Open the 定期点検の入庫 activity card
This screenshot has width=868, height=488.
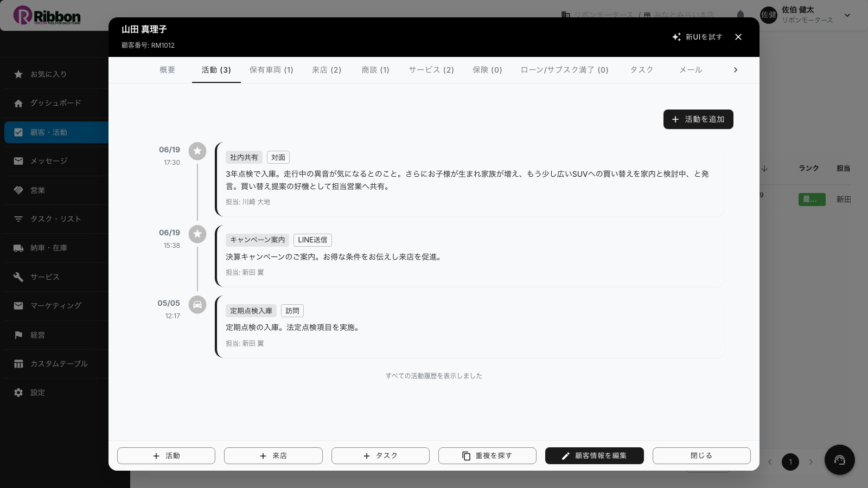pyautogui.click(x=470, y=327)
